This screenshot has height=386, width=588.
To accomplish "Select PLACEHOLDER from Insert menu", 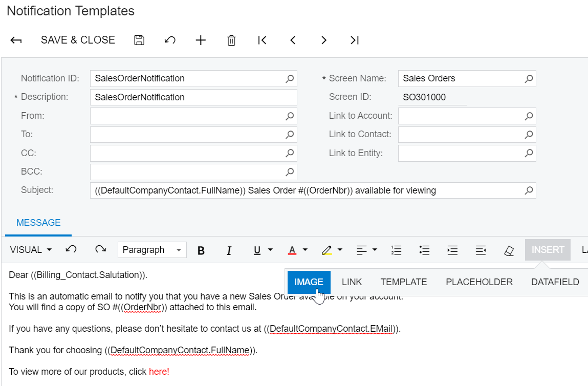I will [x=479, y=282].
